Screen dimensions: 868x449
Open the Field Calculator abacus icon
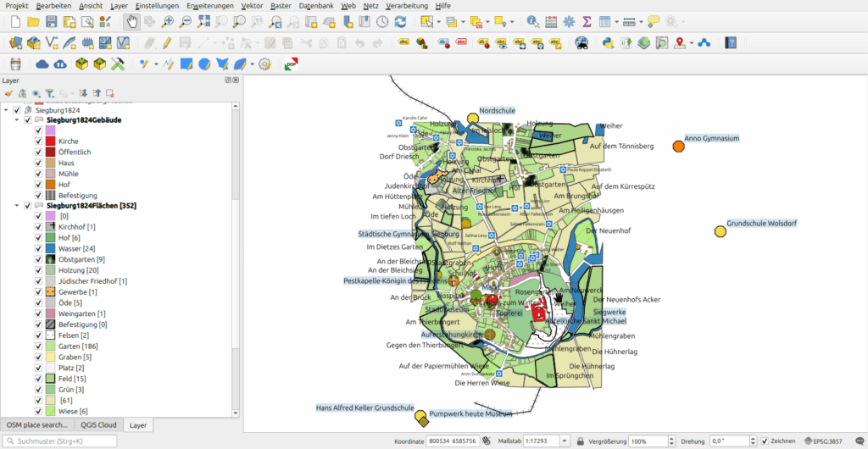(552, 21)
